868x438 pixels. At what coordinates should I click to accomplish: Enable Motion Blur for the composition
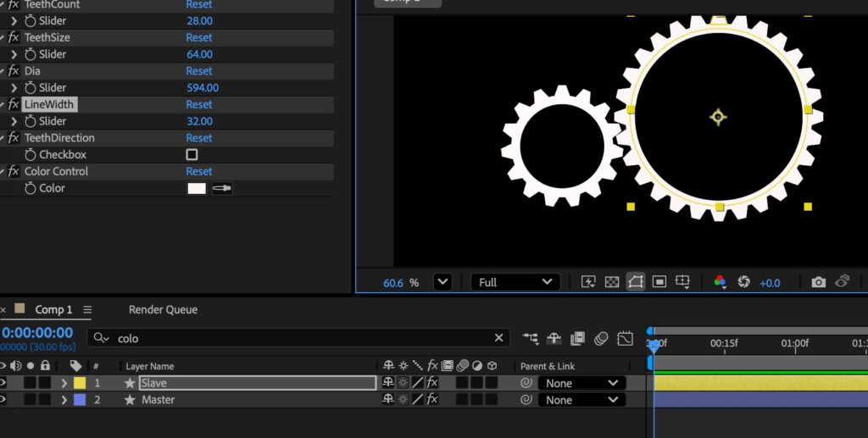coord(601,338)
